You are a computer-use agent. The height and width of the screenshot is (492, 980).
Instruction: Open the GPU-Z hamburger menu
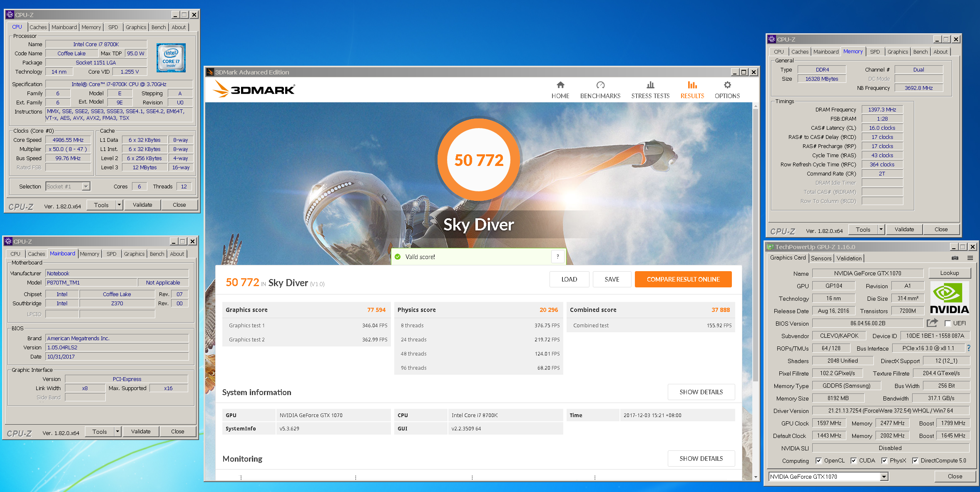click(970, 258)
